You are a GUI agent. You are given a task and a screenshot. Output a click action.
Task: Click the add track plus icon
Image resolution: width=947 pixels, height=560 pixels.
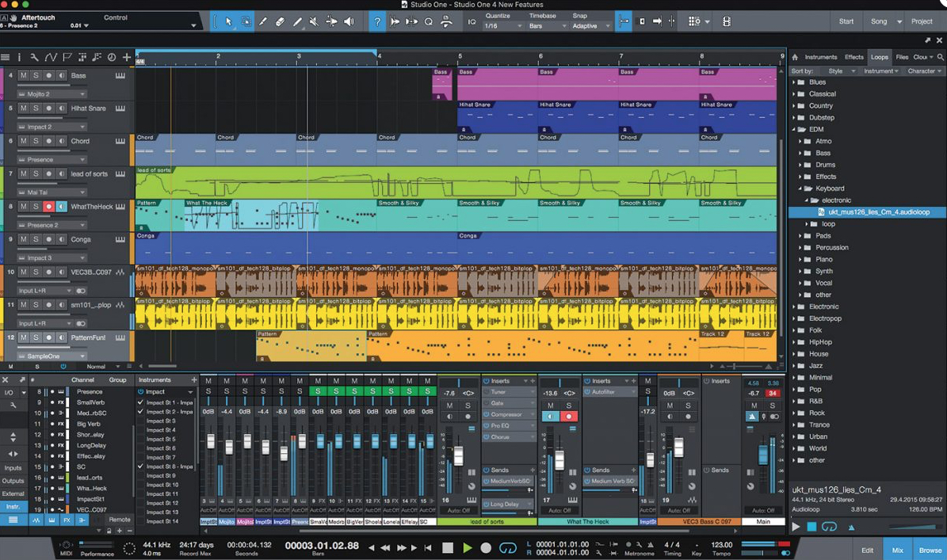(x=126, y=57)
